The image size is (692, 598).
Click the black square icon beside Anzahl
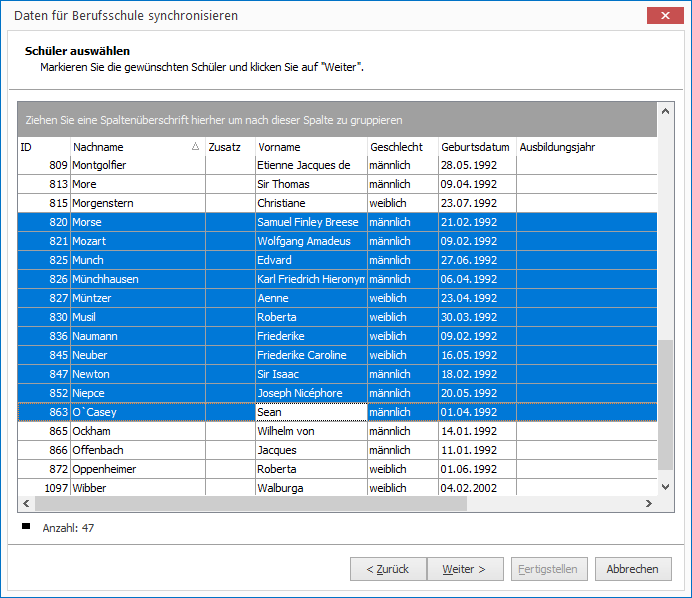(x=26, y=526)
